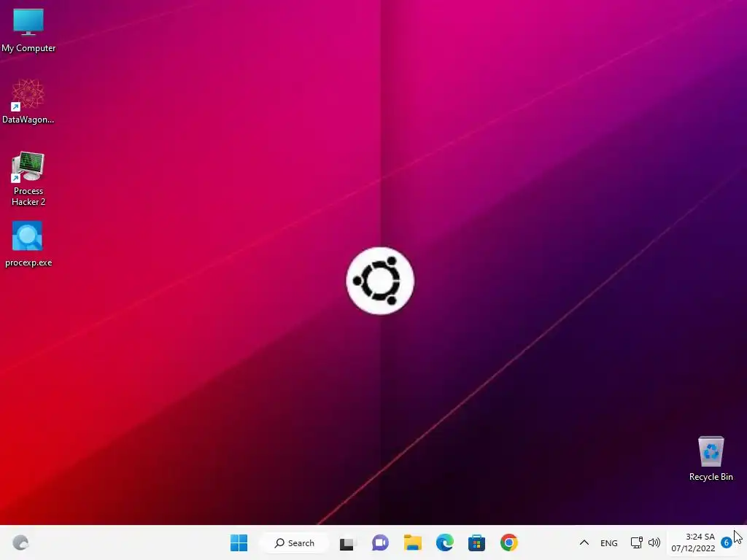Select the My Computer desktop icon
Screen dimensions: 747x560
(28, 31)
